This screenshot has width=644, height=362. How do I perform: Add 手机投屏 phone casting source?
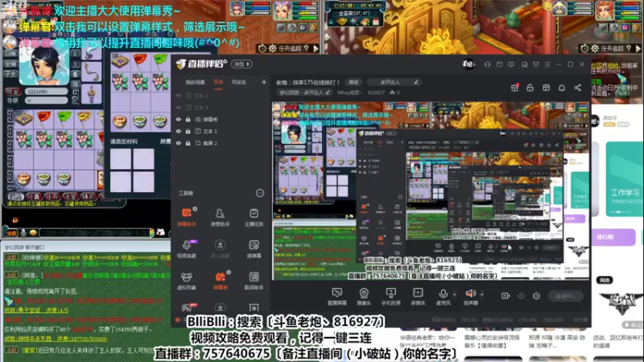click(x=390, y=296)
